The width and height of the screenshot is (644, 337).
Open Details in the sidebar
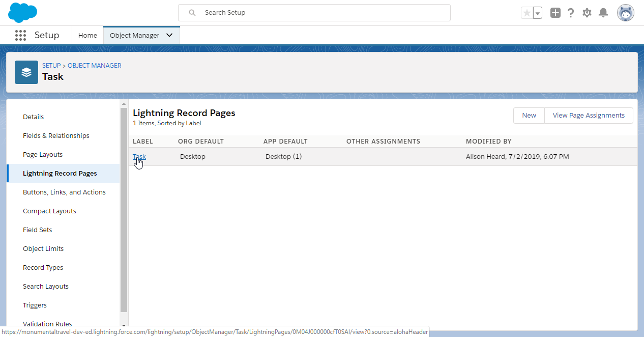[34, 117]
